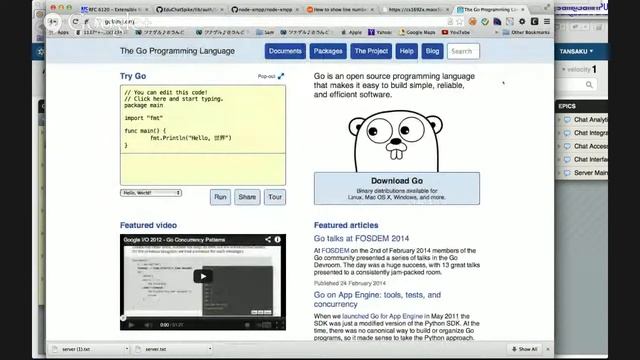Screen dimensions: 640x360
Task: Close the downloads bar
Action: click(548, 349)
